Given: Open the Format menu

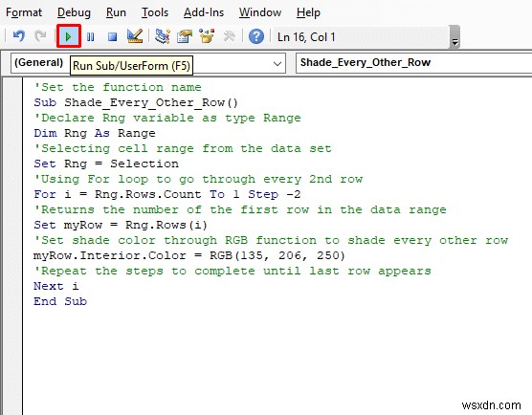Looking at the screenshot, I should pyautogui.click(x=24, y=12).
